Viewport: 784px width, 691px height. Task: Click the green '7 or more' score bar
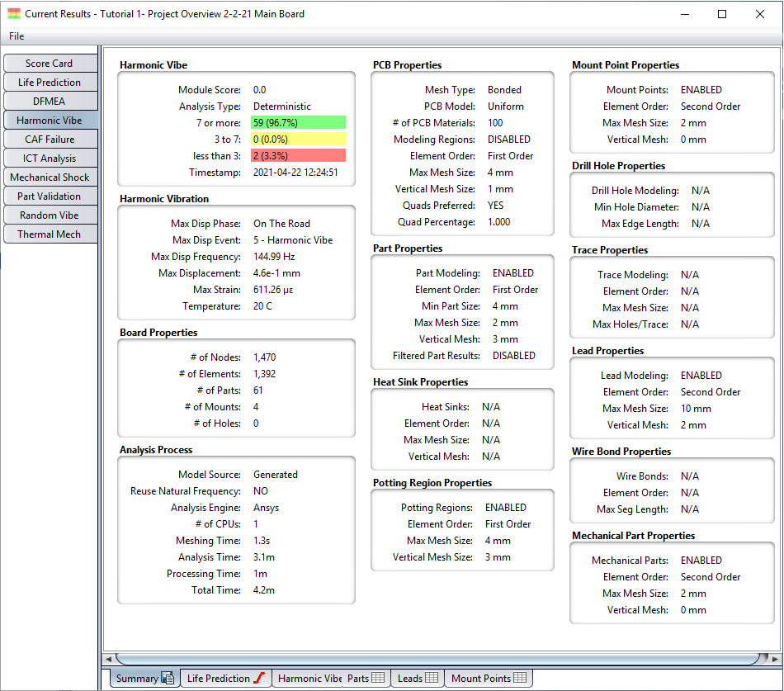pos(299,123)
